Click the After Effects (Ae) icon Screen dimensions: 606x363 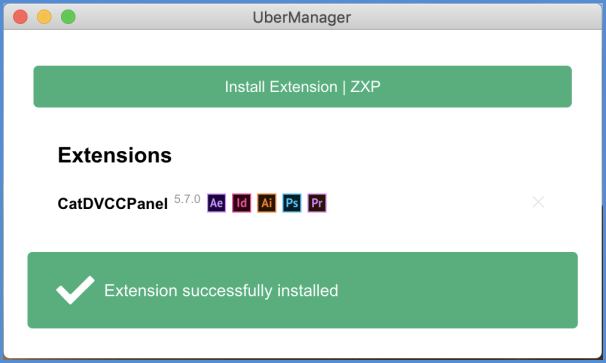click(216, 203)
